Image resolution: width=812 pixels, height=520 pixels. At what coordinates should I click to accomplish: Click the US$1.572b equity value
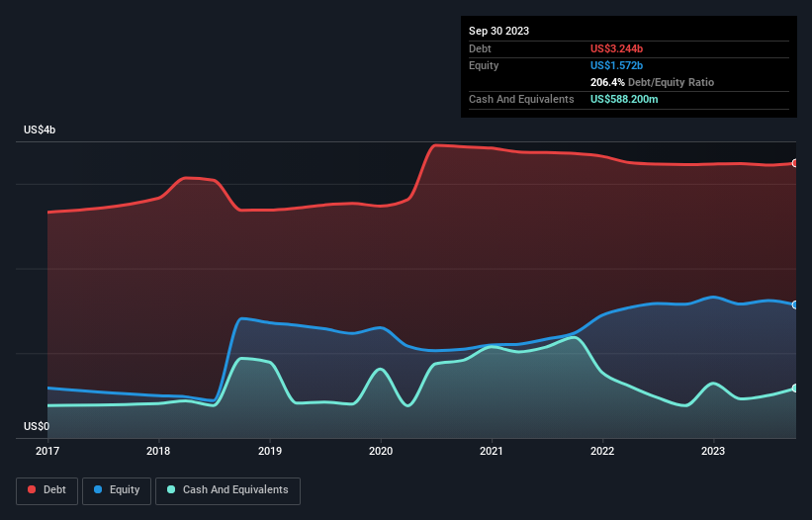coord(616,65)
